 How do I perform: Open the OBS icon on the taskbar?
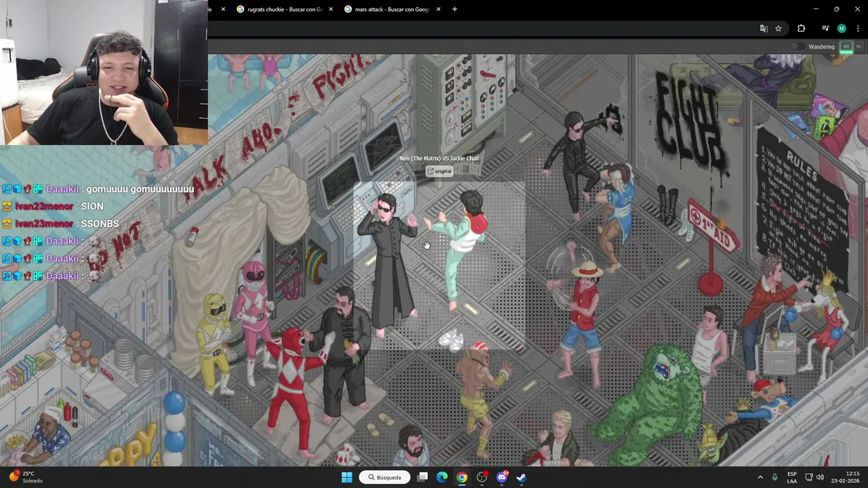coord(481,477)
